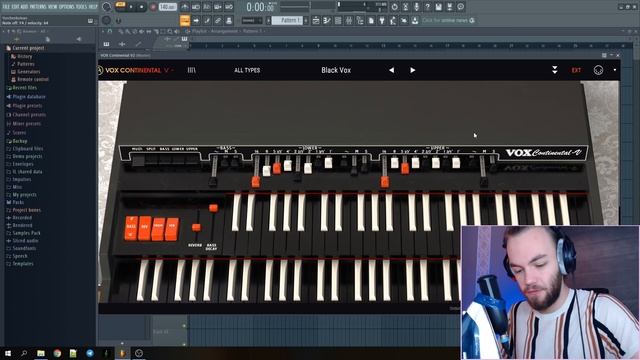The height and width of the screenshot is (360, 640).
Task: Click the orange BASS rocker button
Action: [131, 228]
